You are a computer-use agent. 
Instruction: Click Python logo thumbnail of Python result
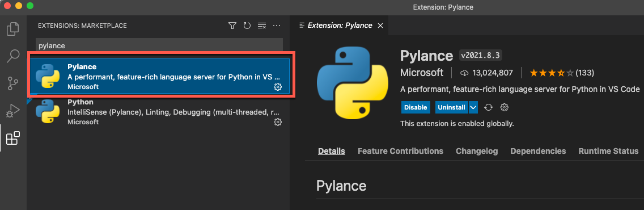tap(48, 111)
